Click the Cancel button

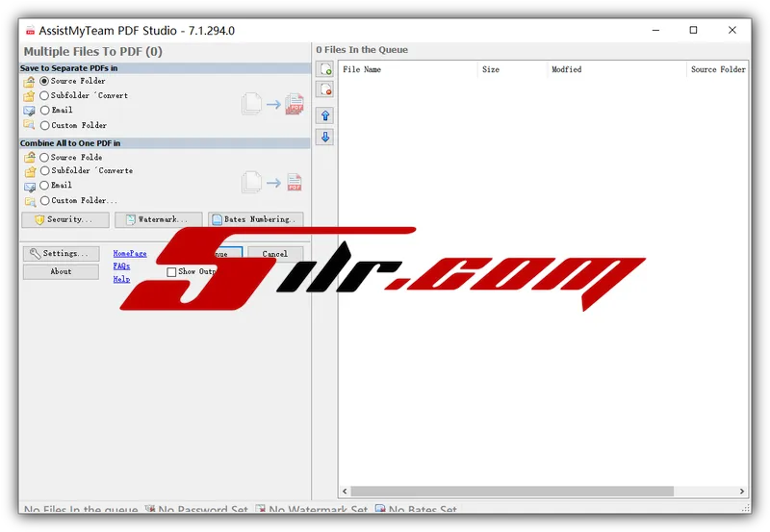pos(275,254)
